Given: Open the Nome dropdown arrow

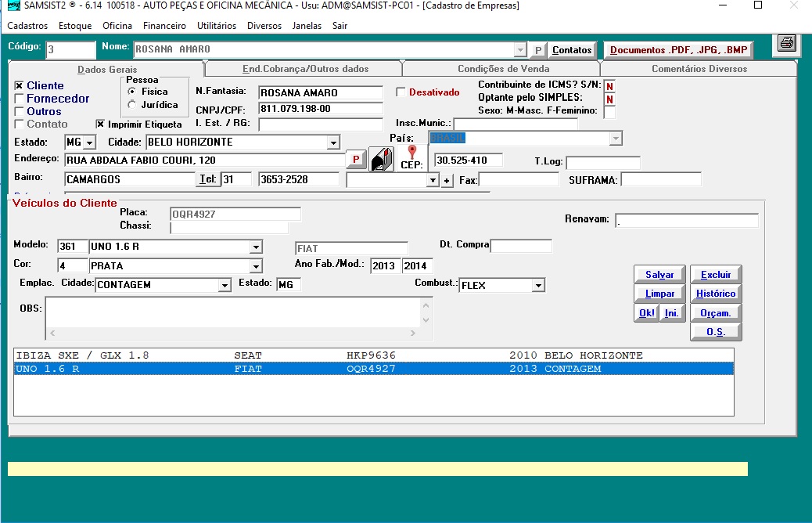Looking at the screenshot, I should [520, 50].
